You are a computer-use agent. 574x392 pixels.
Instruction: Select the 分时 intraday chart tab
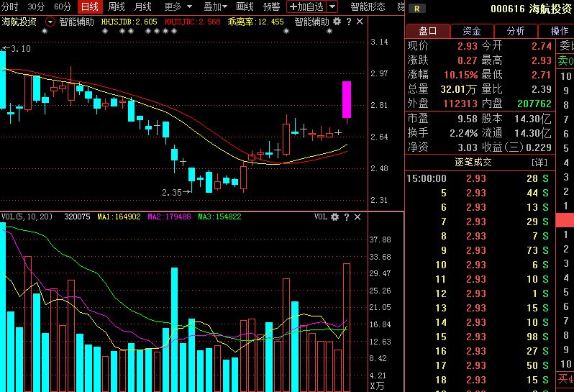10,6
